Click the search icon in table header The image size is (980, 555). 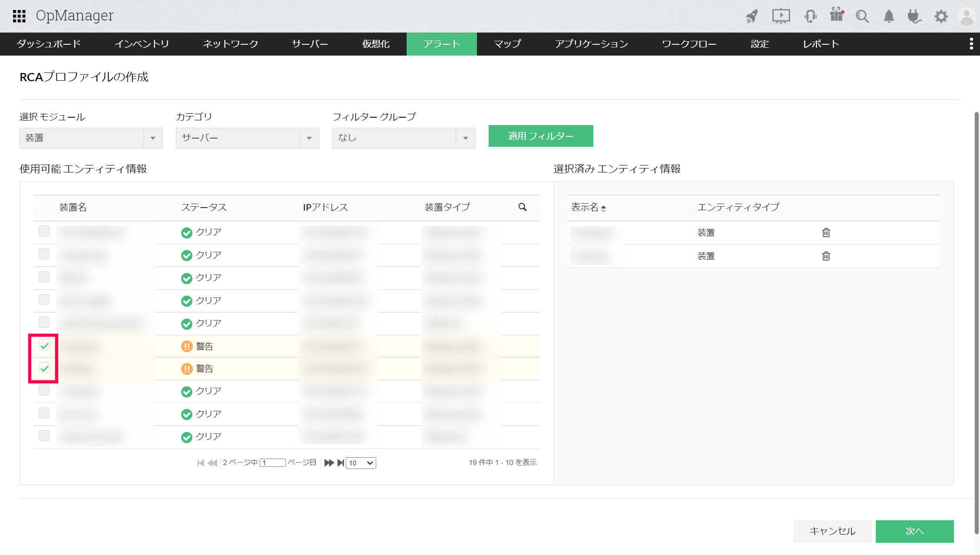522,207
